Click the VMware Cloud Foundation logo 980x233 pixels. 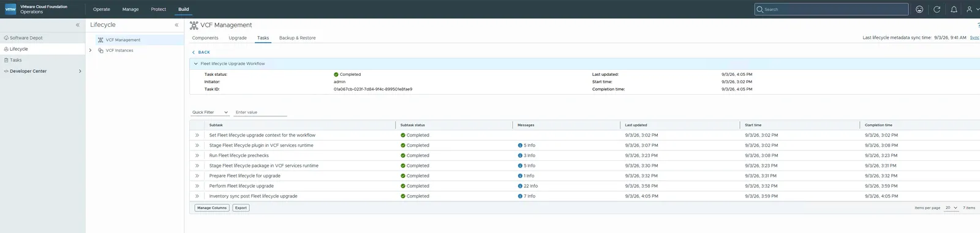pyautogui.click(x=10, y=9)
